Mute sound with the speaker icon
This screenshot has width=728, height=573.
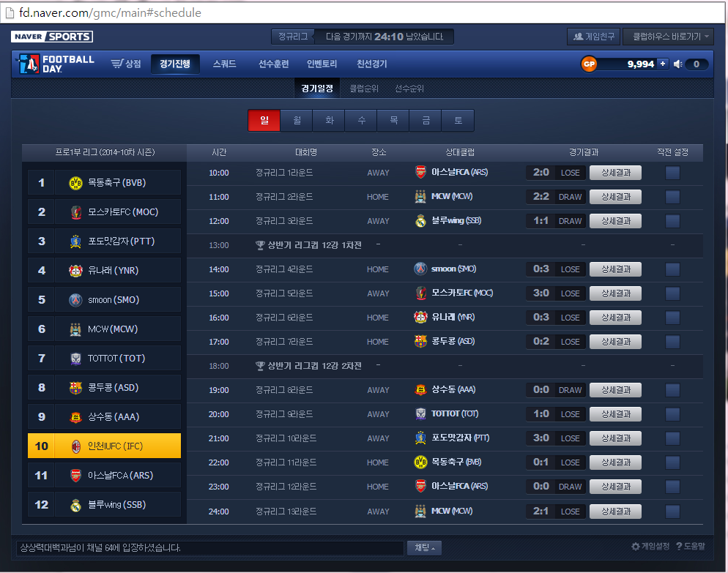678,64
